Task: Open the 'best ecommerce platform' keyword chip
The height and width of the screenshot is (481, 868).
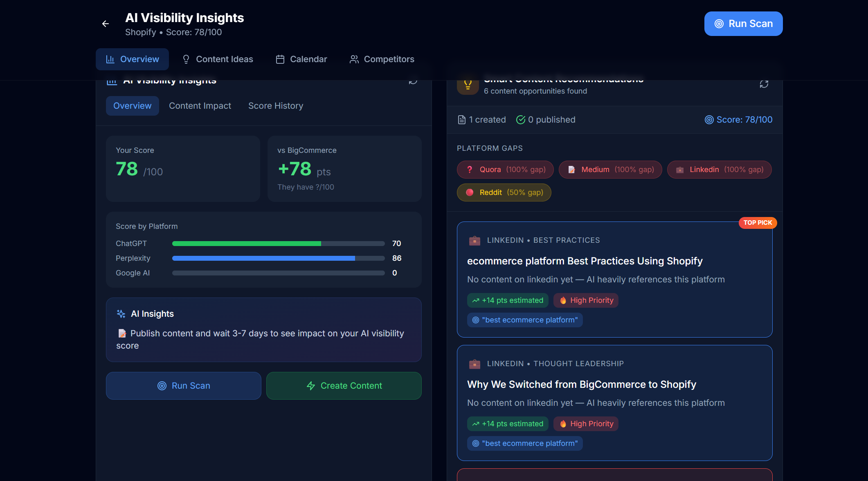Action: pyautogui.click(x=525, y=320)
